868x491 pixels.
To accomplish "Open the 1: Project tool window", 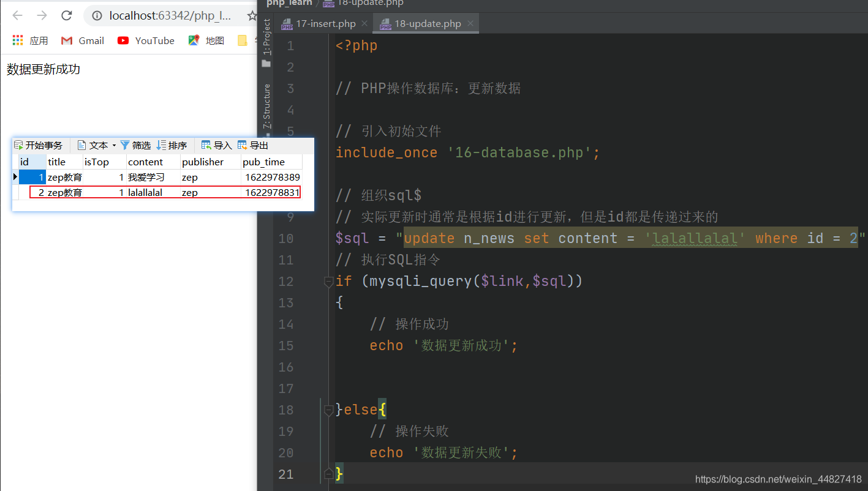I will [266, 42].
